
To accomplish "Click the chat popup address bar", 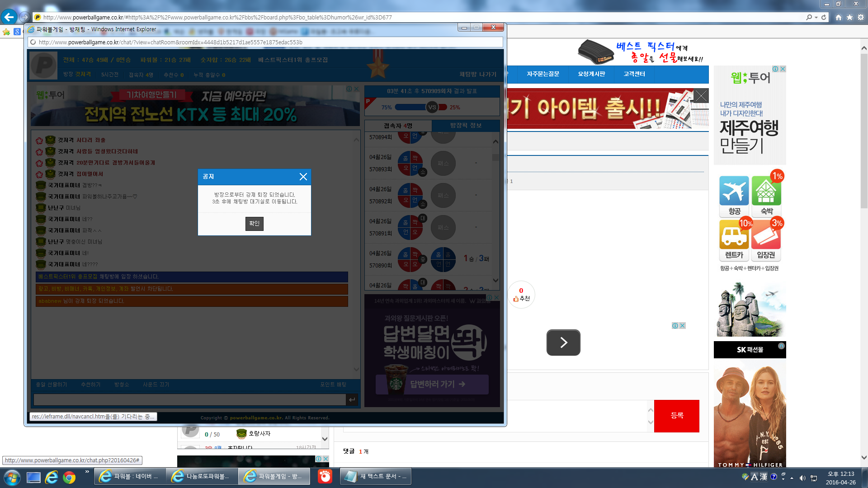I will (265, 42).
